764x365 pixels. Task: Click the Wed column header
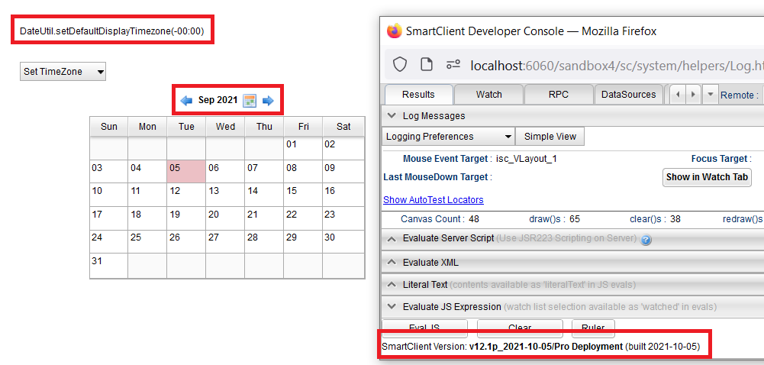[225, 127]
